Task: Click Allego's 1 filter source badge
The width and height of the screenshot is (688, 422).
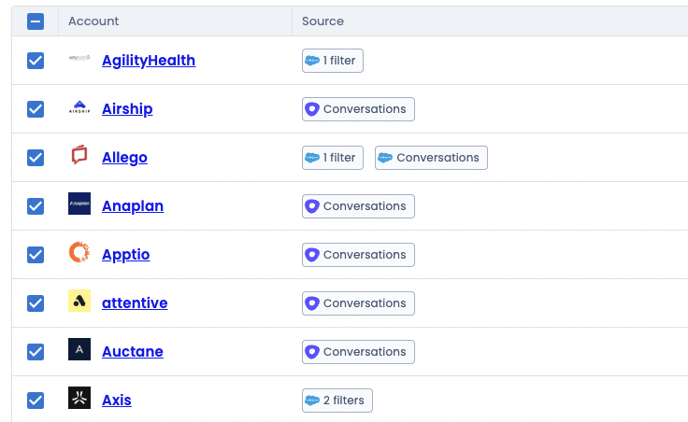Action: [x=333, y=157]
